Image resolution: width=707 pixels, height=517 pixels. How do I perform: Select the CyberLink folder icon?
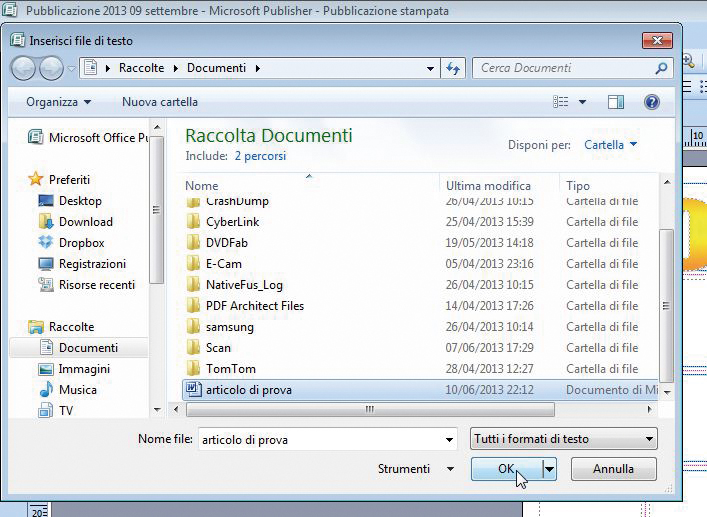click(x=193, y=222)
